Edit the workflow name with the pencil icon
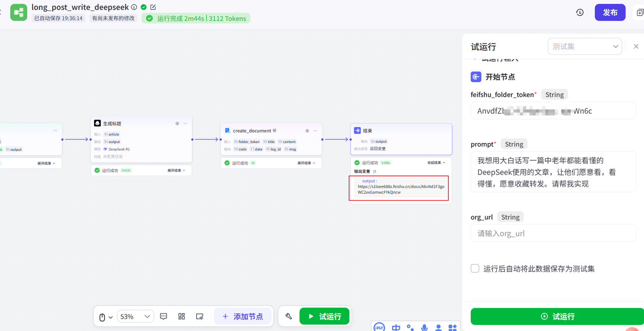The image size is (644, 331). click(153, 7)
